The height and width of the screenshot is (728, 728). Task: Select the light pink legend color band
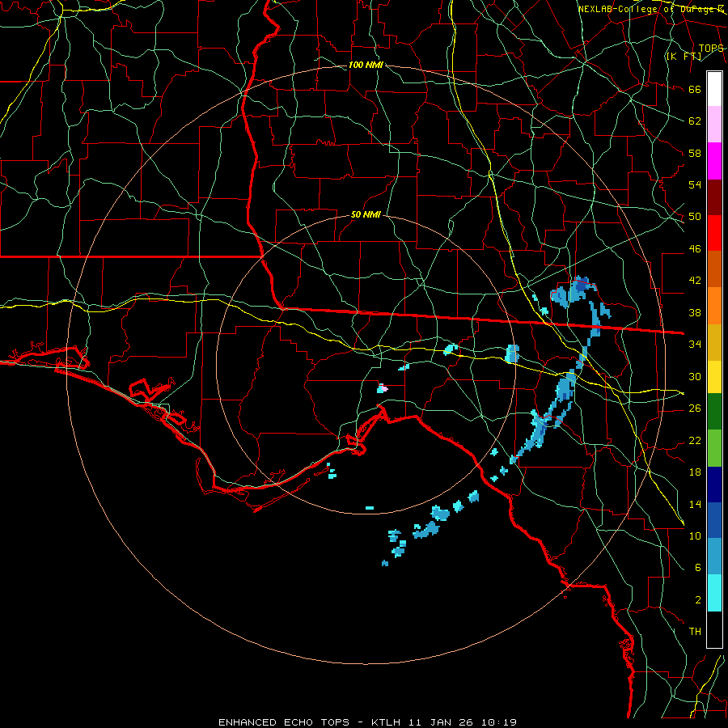point(714,125)
